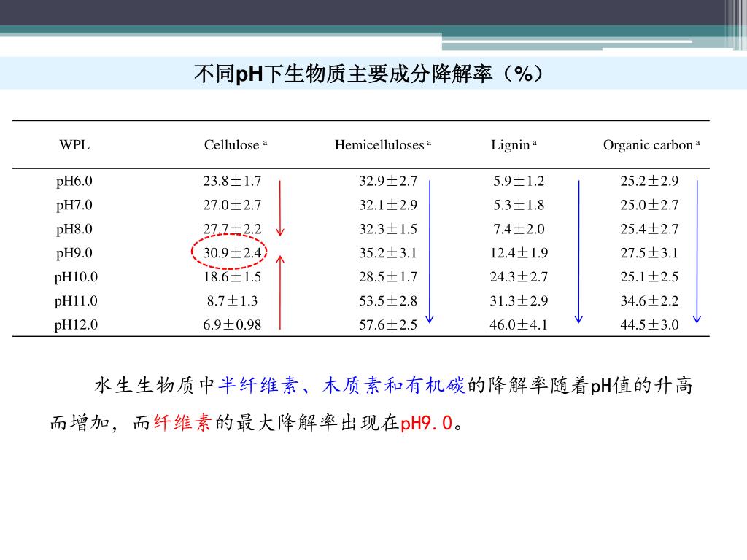Select circled cellulose value 30.9±2.4

pyautogui.click(x=232, y=253)
